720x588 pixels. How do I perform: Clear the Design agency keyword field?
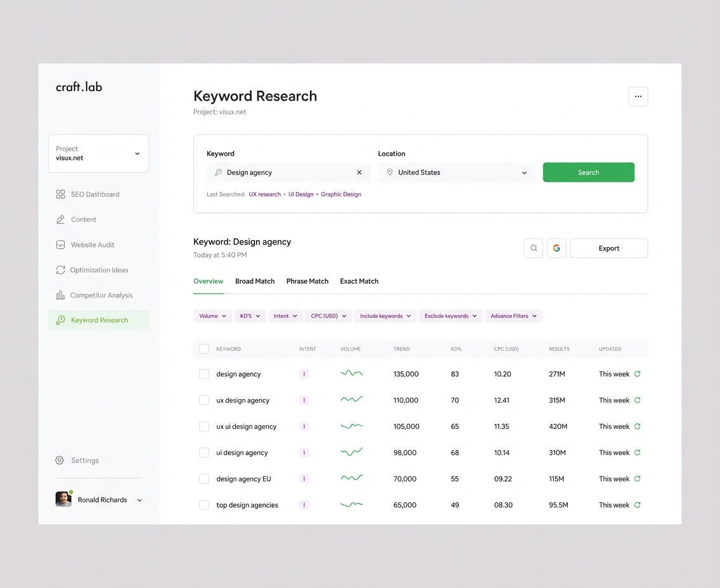point(359,172)
